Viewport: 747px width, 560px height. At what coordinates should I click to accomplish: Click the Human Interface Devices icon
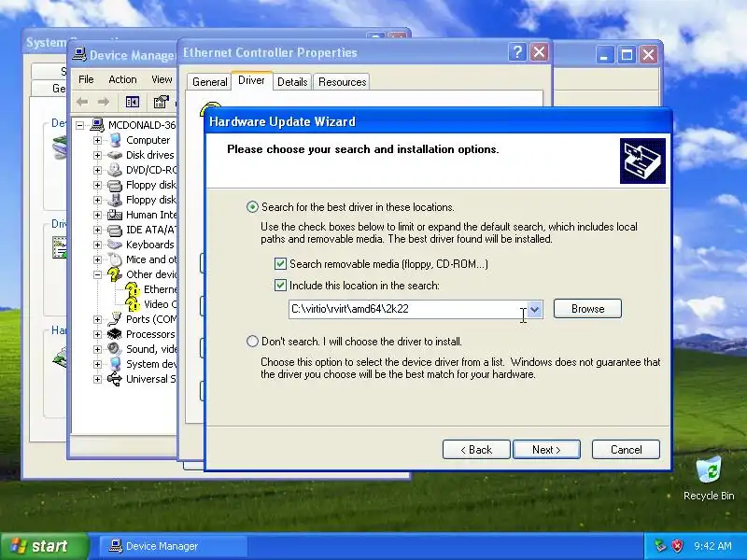click(x=115, y=215)
